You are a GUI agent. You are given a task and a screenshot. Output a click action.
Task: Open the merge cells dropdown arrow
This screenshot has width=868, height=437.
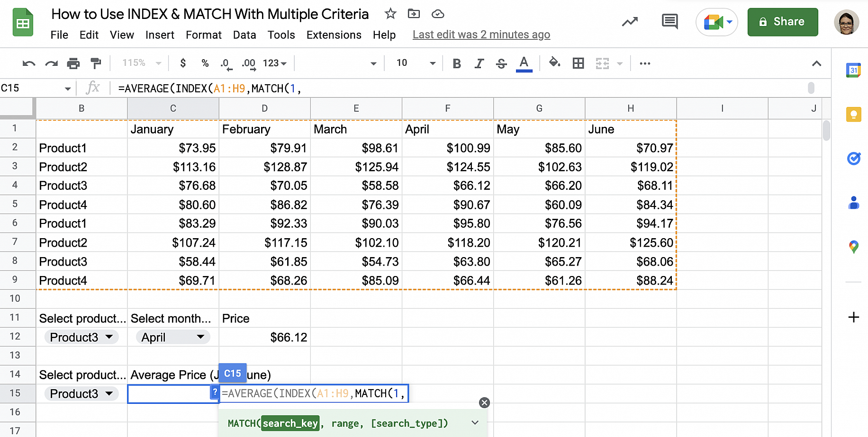pos(620,63)
